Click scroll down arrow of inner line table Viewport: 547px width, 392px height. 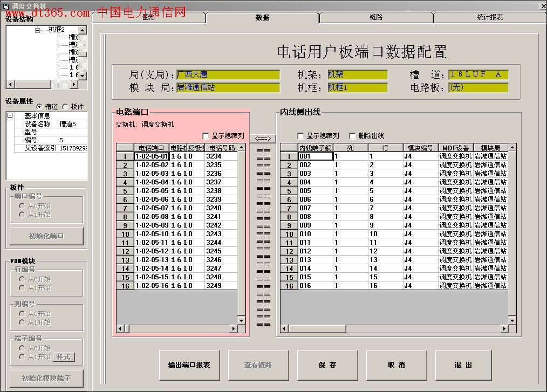512,320
